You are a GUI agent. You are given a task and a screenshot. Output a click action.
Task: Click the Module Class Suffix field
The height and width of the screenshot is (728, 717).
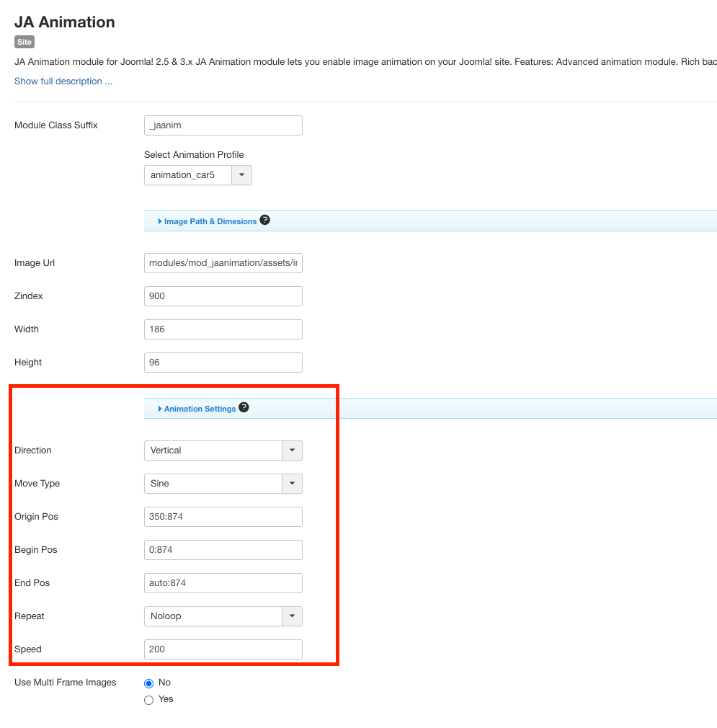click(x=223, y=125)
